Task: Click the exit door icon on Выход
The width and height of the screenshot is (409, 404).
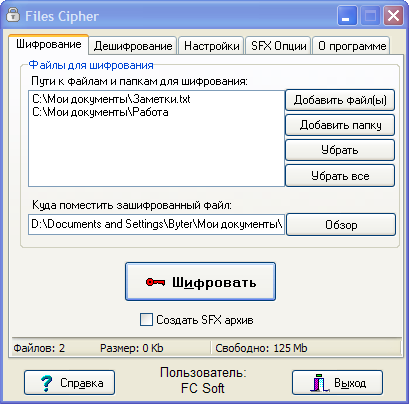Action: click(319, 383)
